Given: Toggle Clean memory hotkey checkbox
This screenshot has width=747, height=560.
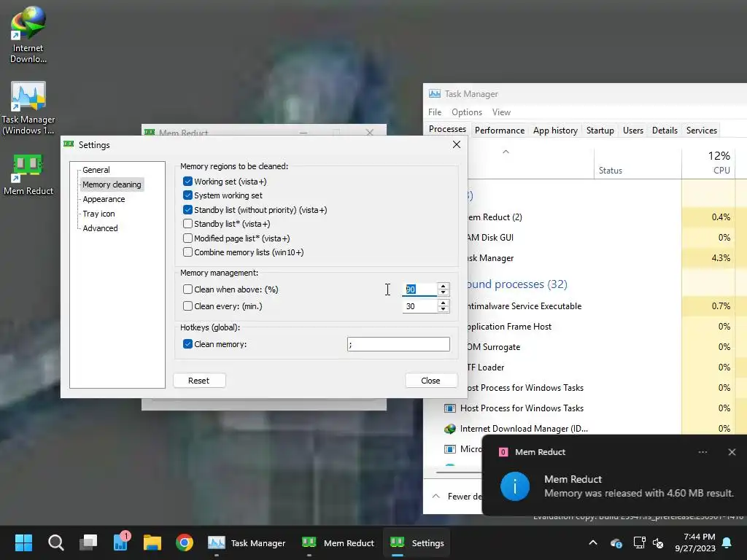Looking at the screenshot, I should click(x=187, y=344).
